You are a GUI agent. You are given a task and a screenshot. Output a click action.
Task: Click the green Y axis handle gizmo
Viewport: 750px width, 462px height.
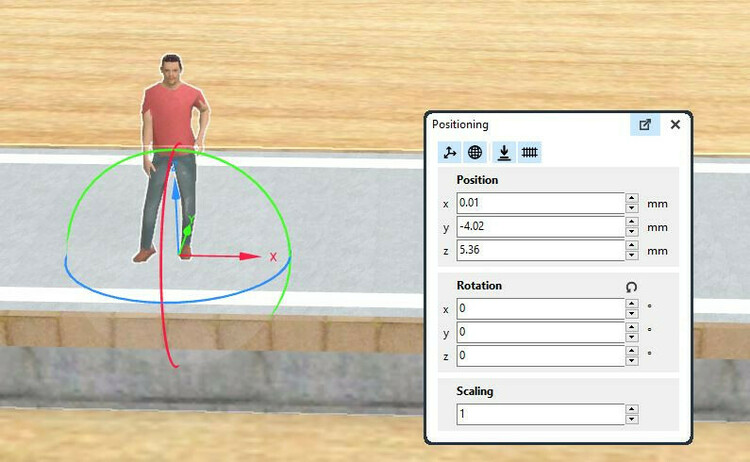coord(188,230)
